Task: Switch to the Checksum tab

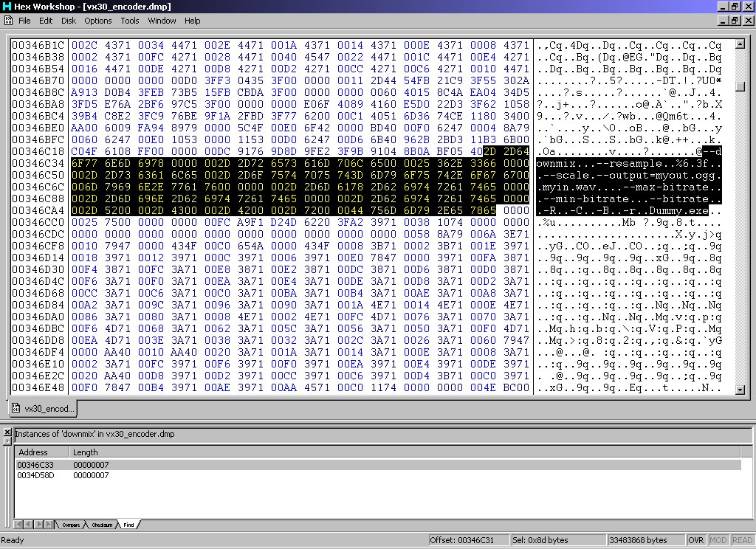Action: [x=102, y=525]
